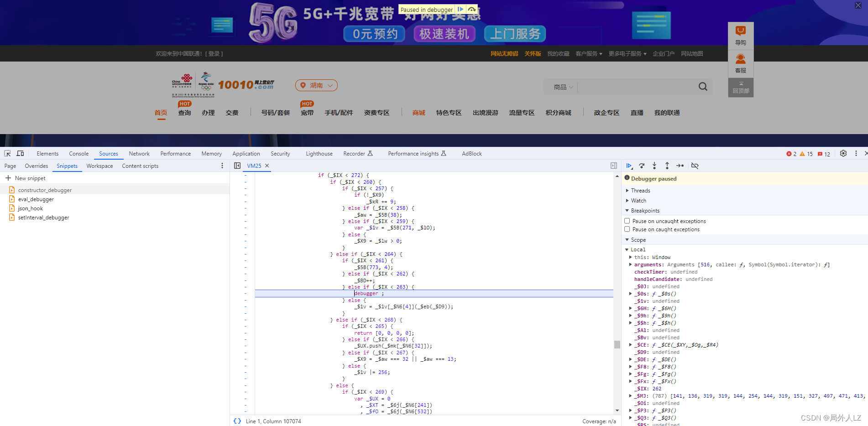The height and width of the screenshot is (426, 868).
Task: Click the 0元预约 banner button
Action: tap(375, 34)
